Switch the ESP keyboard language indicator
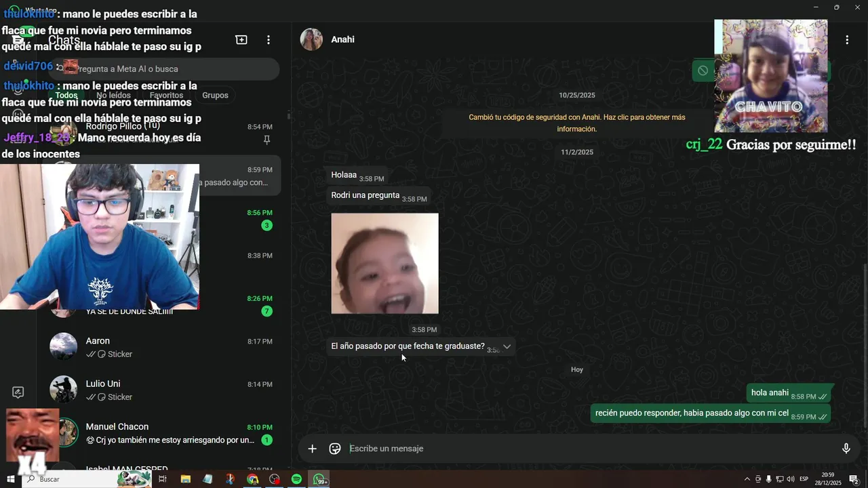Image resolution: width=868 pixels, height=488 pixels. point(804,479)
